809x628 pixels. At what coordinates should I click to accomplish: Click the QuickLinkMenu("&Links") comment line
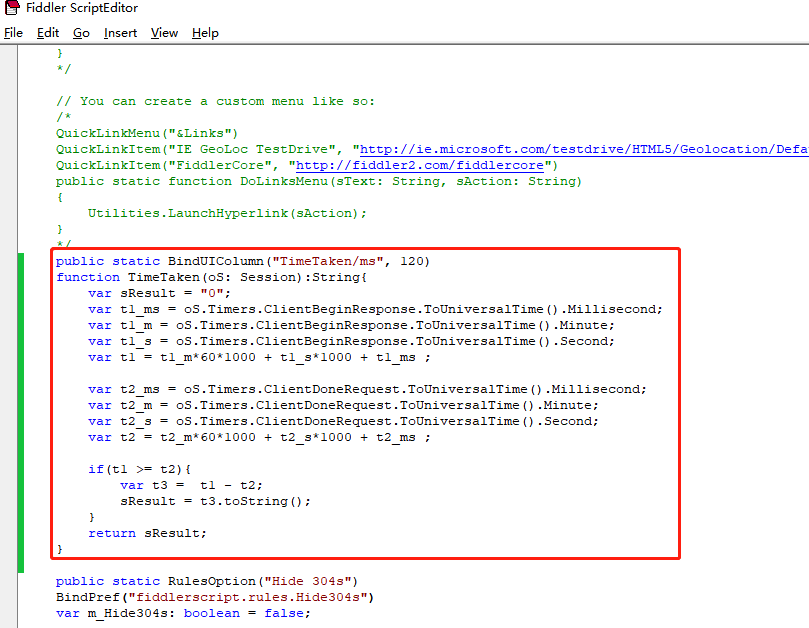pos(147,133)
